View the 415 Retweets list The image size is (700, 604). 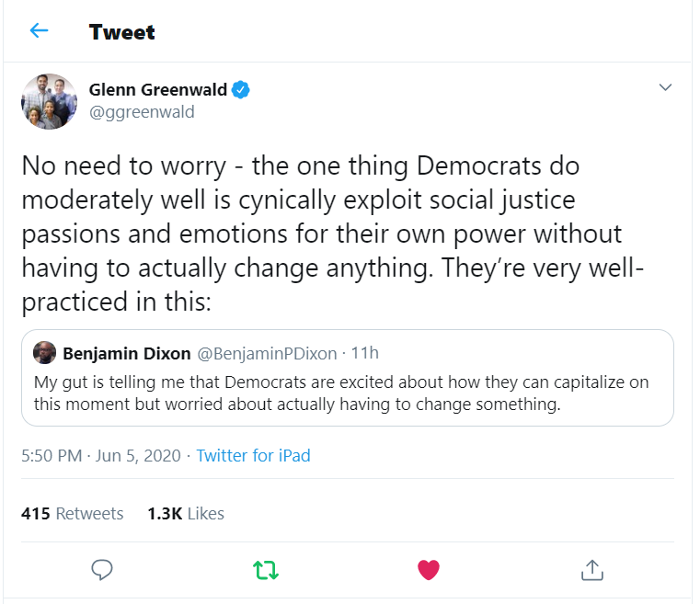[x=73, y=513]
